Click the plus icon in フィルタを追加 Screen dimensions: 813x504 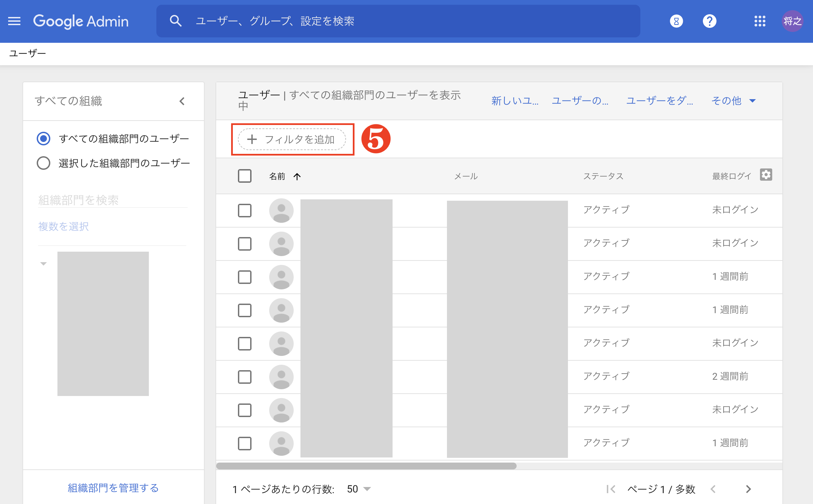click(x=252, y=139)
